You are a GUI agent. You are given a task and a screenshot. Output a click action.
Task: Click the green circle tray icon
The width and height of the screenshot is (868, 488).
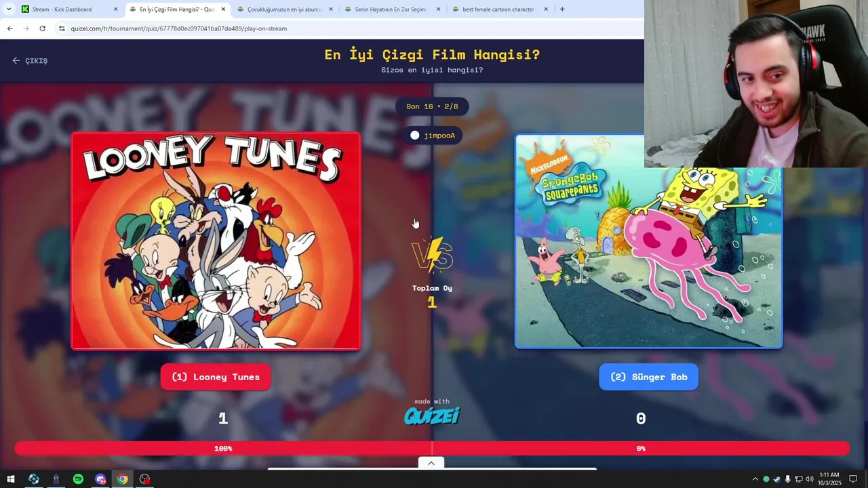pos(766,479)
